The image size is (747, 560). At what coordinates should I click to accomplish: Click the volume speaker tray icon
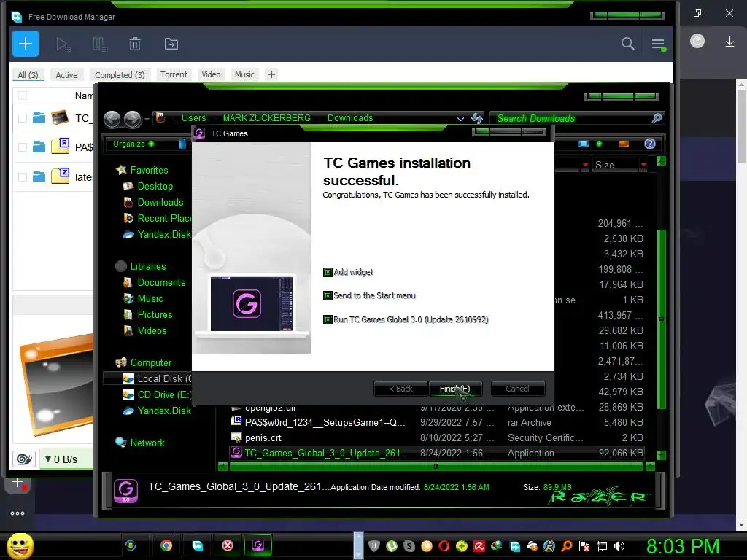[619, 546]
